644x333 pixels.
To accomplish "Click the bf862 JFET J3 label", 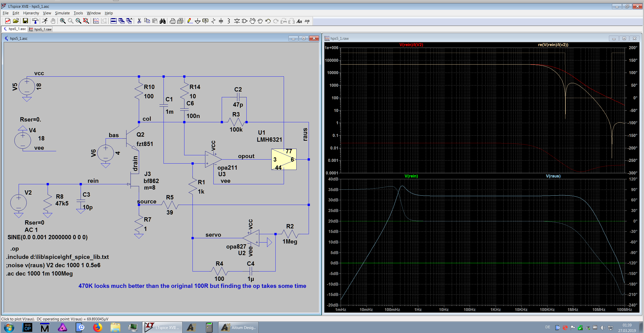I will (x=151, y=181).
